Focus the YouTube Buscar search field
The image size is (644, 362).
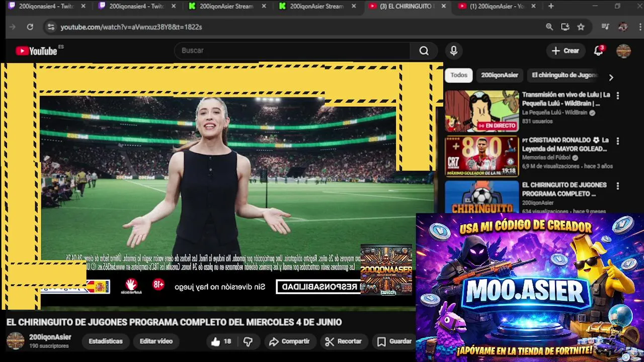(x=292, y=51)
